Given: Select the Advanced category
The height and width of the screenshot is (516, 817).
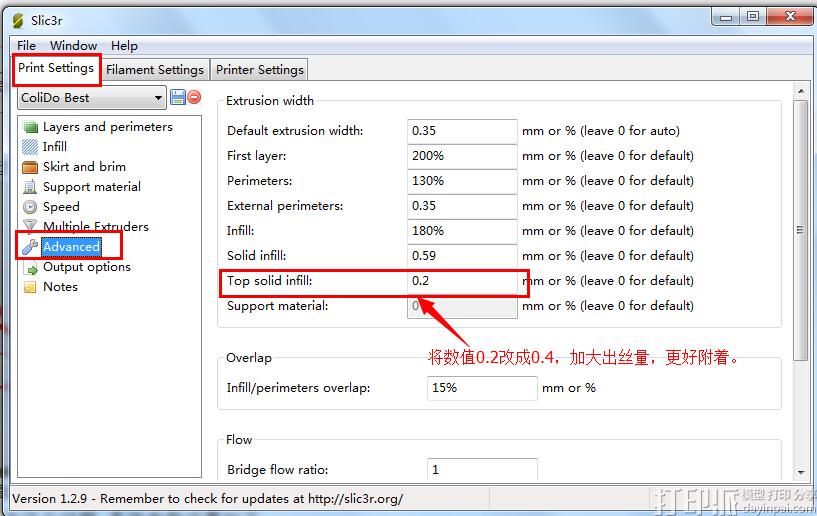Looking at the screenshot, I should pos(71,247).
